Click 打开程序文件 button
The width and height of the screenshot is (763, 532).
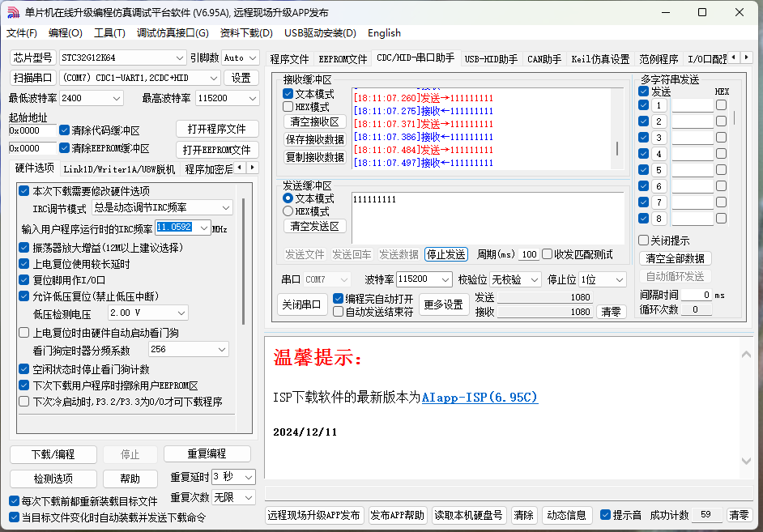[x=217, y=129]
